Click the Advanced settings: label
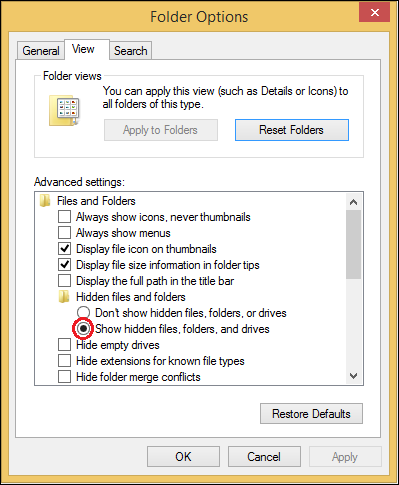This screenshot has width=399, height=485. tap(79, 182)
